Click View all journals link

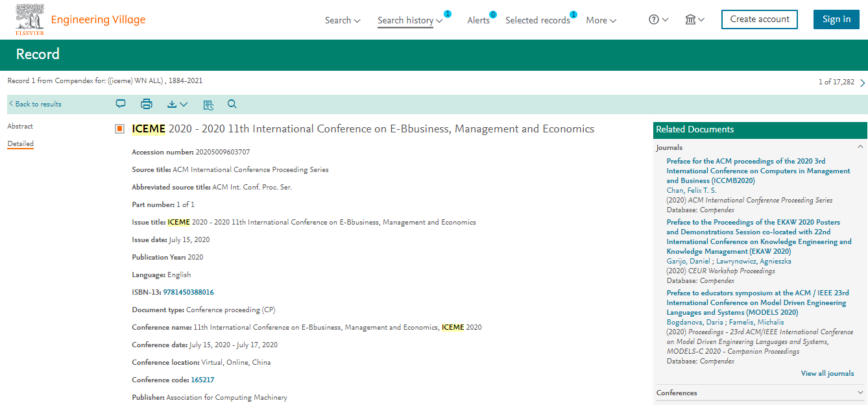(x=827, y=373)
